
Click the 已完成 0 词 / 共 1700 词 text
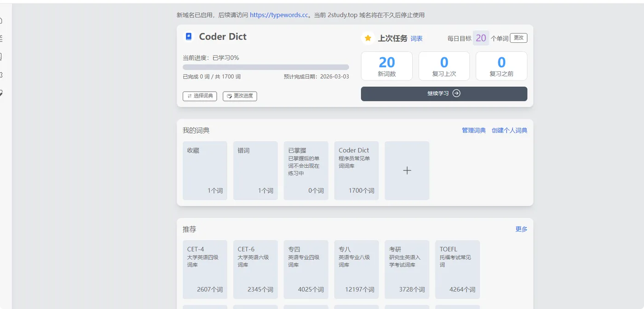(212, 77)
